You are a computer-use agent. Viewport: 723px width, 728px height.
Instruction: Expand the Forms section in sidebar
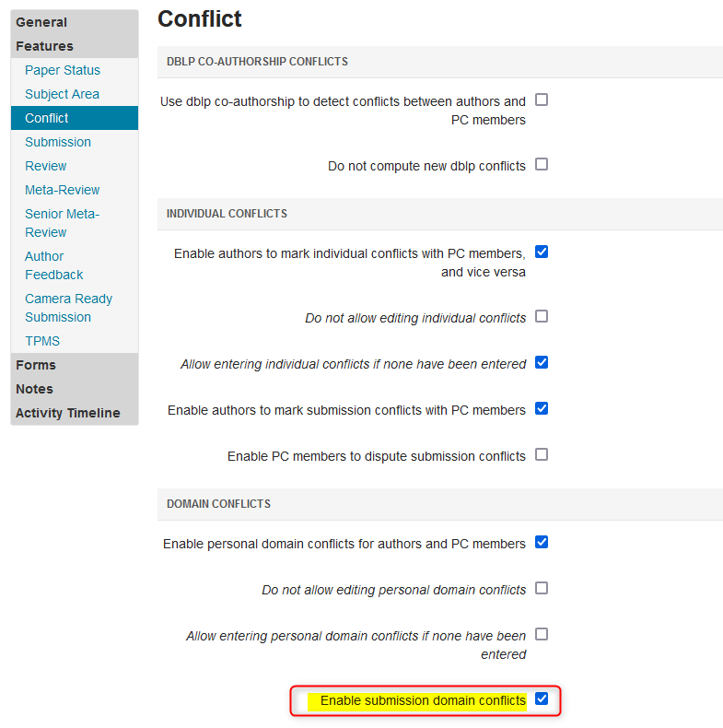point(36,365)
